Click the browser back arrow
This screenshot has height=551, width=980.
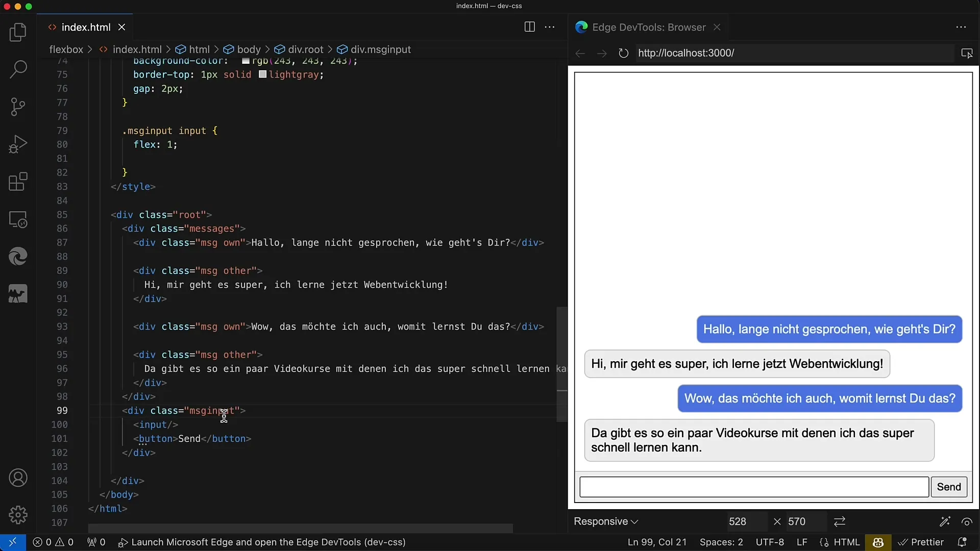[580, 53]
